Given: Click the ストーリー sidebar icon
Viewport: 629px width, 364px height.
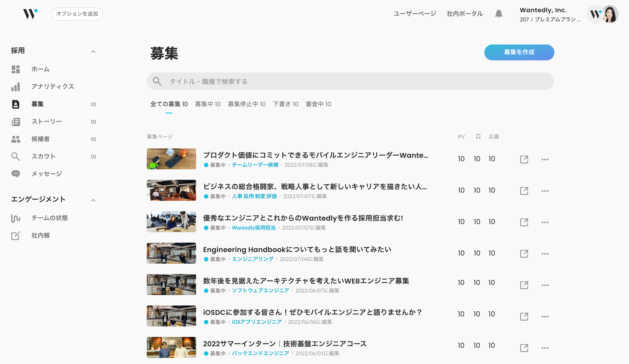Looking at the screenshot, I should [16, 122].
